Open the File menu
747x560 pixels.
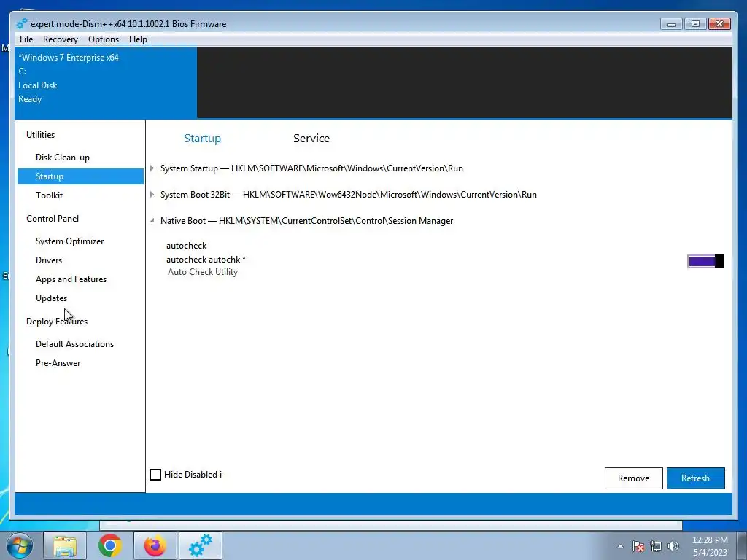26,39
